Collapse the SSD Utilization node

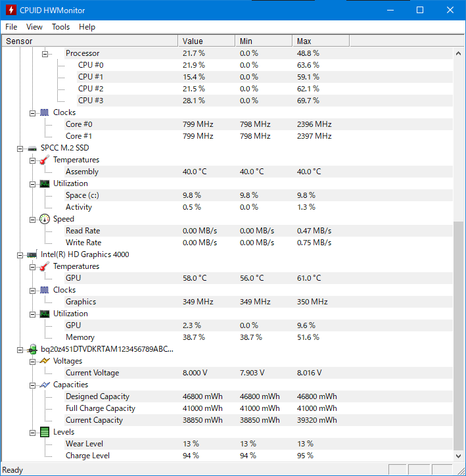(x=32, y=184)
